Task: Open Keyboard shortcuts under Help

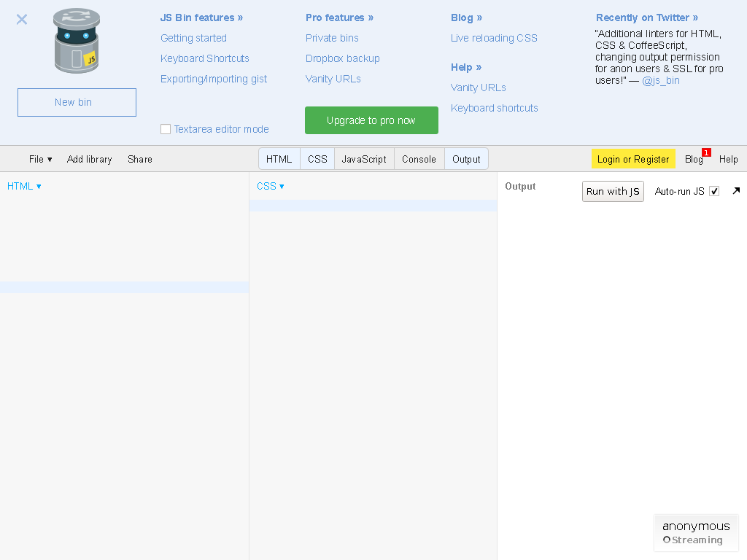Action: click(x=495, y=108)
